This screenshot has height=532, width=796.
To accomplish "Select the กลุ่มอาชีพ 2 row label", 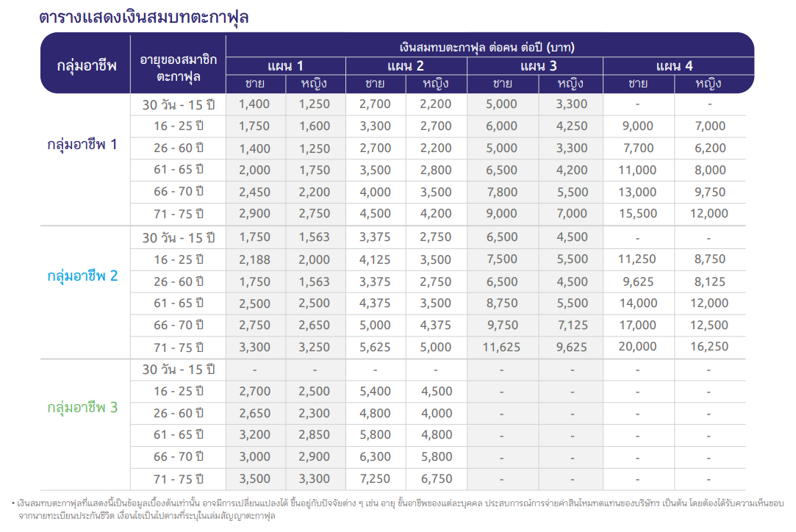I will click(x=82, y=277).
